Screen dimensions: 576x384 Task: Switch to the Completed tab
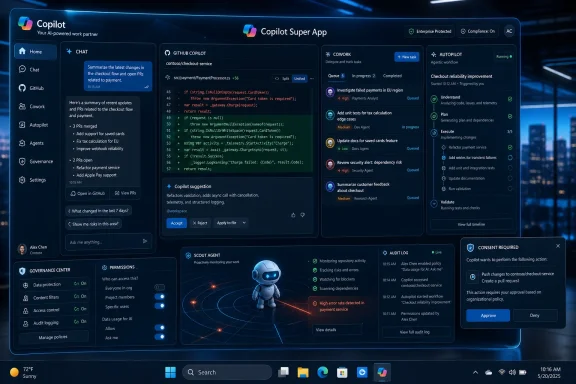pos(392,76)
